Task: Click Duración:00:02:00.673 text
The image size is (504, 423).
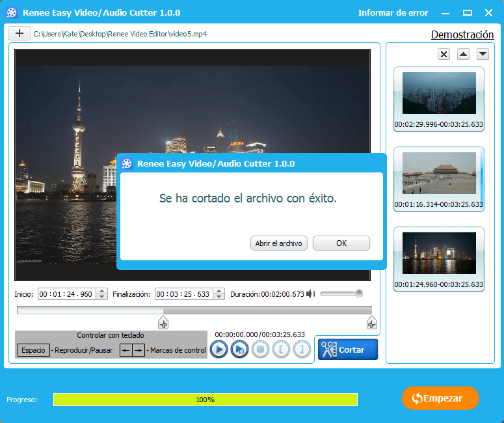Action: pyautogui.click(x=267, y=294)
